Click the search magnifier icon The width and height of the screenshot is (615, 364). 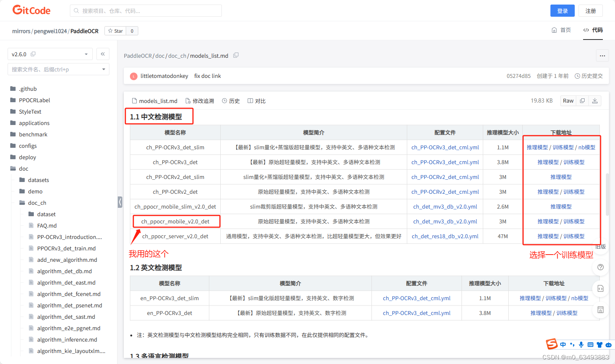(76, 11)
